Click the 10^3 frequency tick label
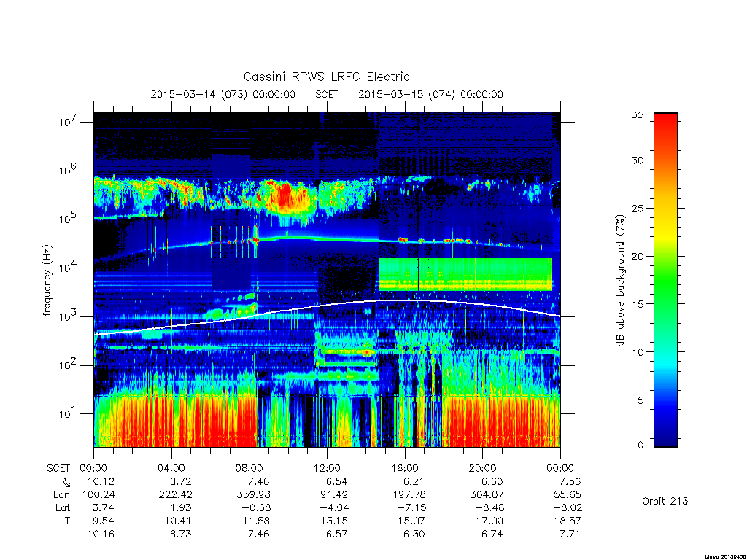This screenshot has height=560, width=747. tap(68, 316)
